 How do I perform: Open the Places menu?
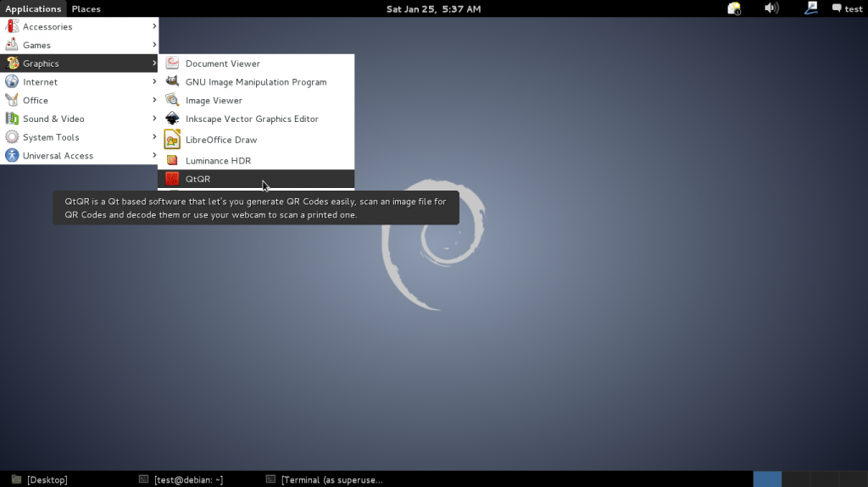86,8
